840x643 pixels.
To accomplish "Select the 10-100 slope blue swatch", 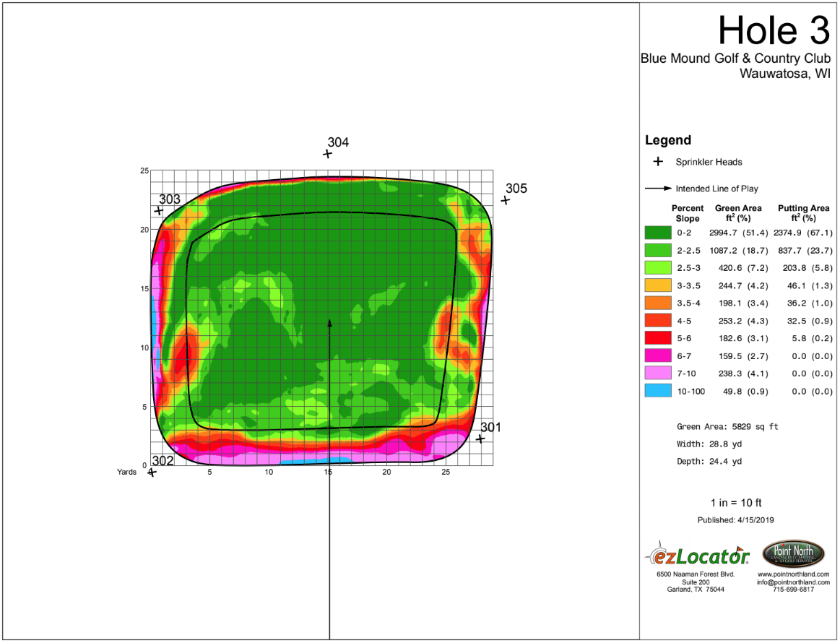I will coord(658,391).
